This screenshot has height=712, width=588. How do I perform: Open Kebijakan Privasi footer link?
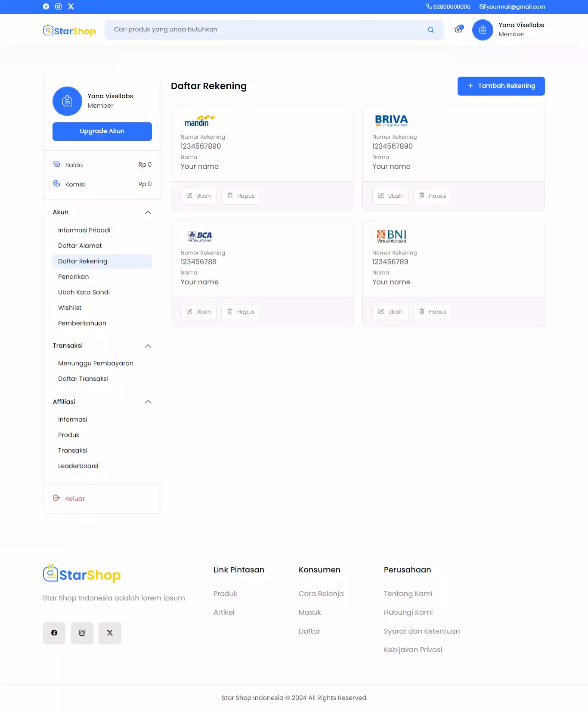(413, 650)
